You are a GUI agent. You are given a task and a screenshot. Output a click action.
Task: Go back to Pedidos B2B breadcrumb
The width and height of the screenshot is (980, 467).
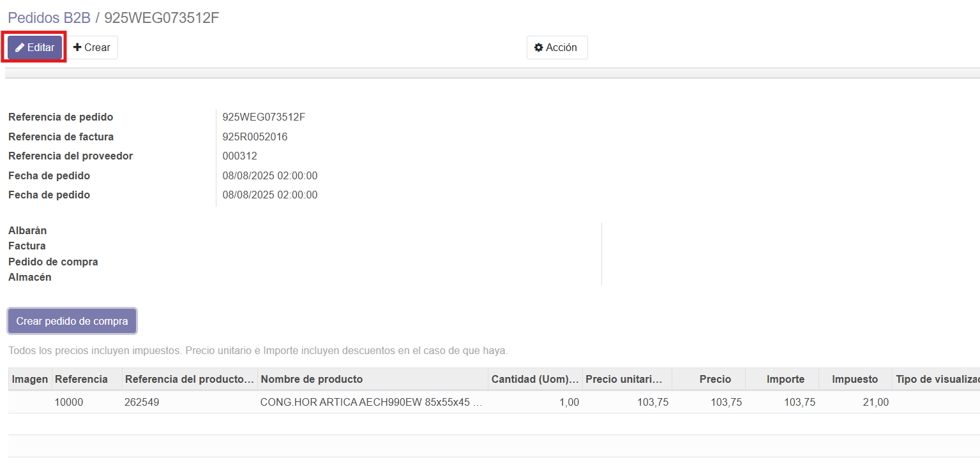point(49,18)
